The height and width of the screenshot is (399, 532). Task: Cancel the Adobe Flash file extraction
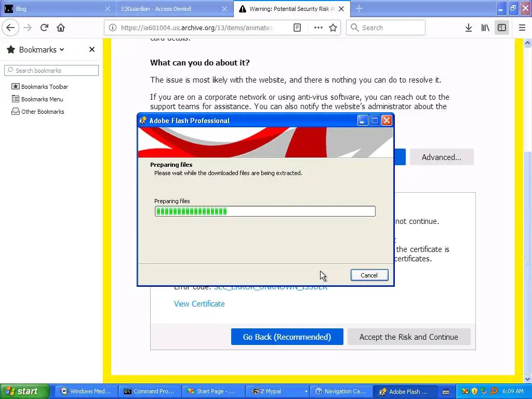[x=369, y=275]
